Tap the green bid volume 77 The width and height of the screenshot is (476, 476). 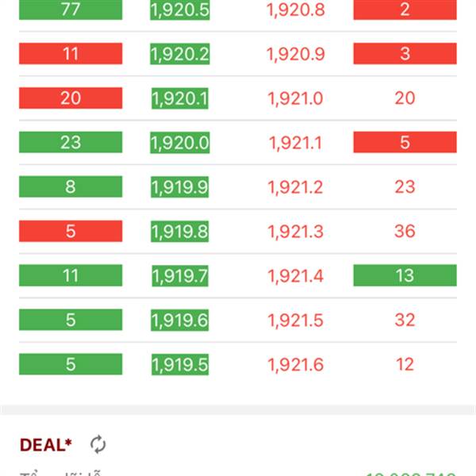[x=71, y=10]
